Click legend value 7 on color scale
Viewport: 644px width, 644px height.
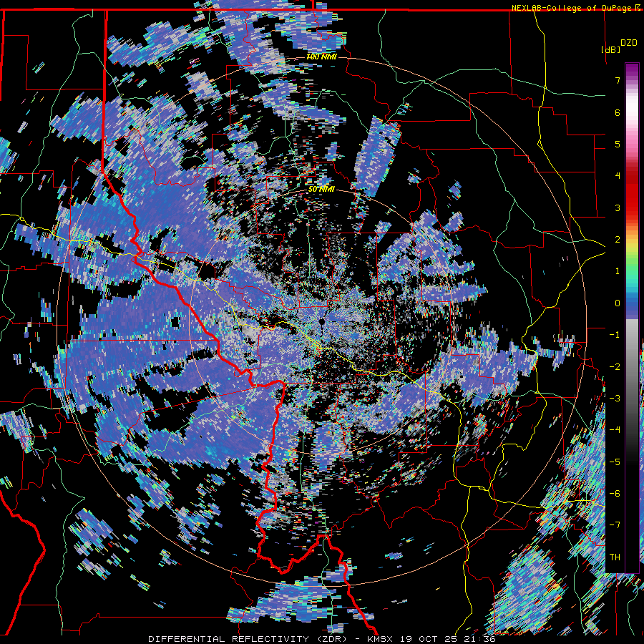click(618, 80)
